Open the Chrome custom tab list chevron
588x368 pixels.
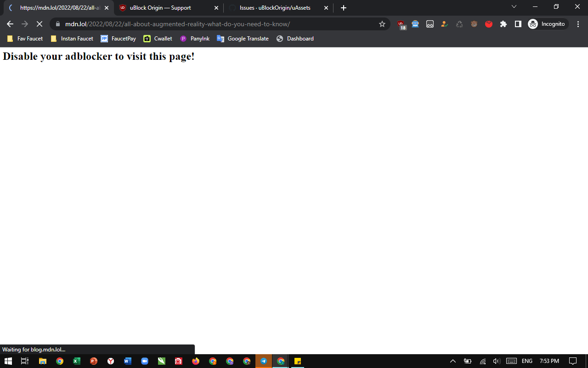(514, 7)
